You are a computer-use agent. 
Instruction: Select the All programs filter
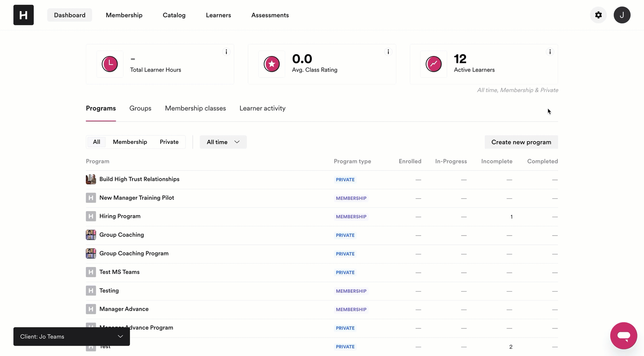tap(96, 142)
